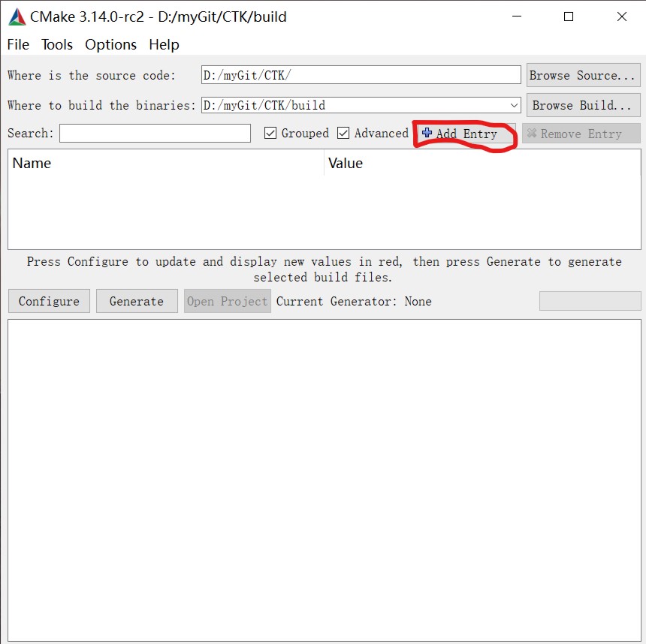Viewport: 646px width, 644px height.
Task: Open the Help menu
Action: click(x=164, y=44)
